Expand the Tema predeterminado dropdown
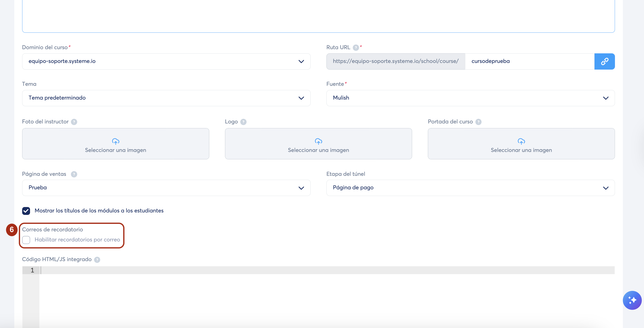 click(x=166, y=98)
